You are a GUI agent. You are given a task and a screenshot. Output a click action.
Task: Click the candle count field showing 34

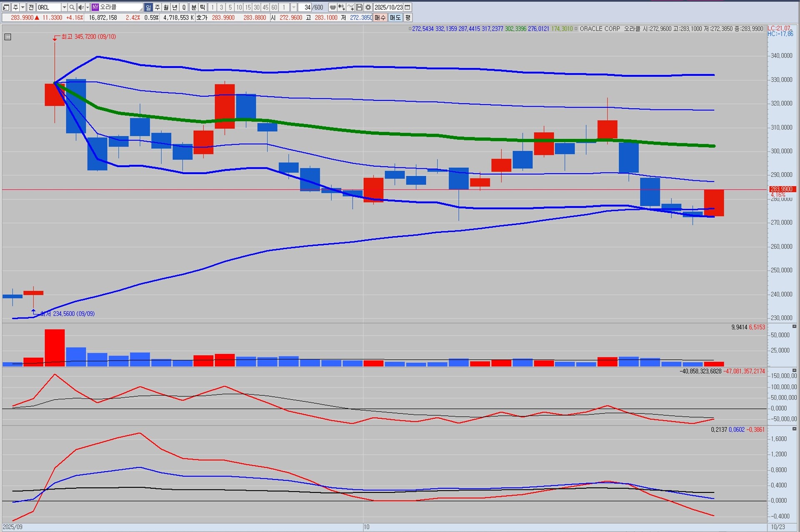(305, 7)
